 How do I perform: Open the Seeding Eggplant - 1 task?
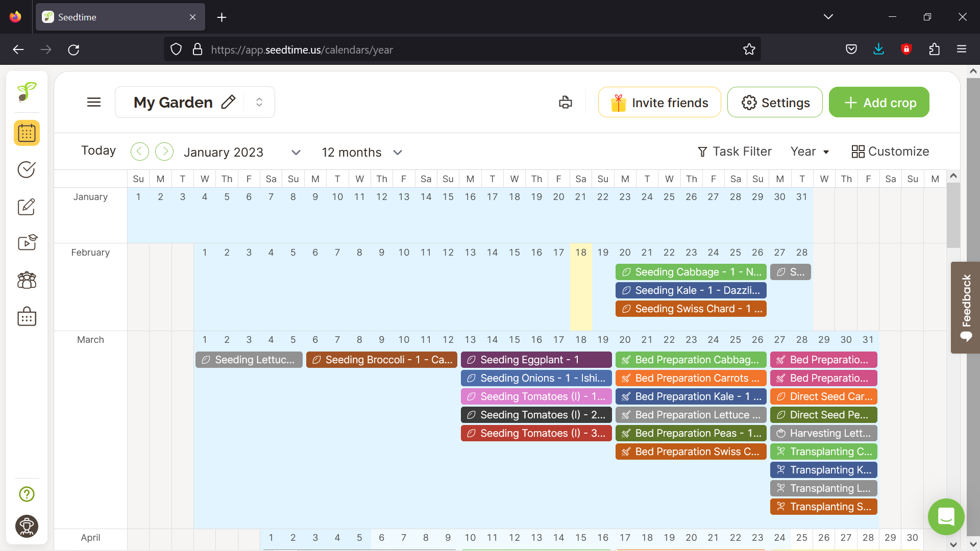[x=536, y=360]
